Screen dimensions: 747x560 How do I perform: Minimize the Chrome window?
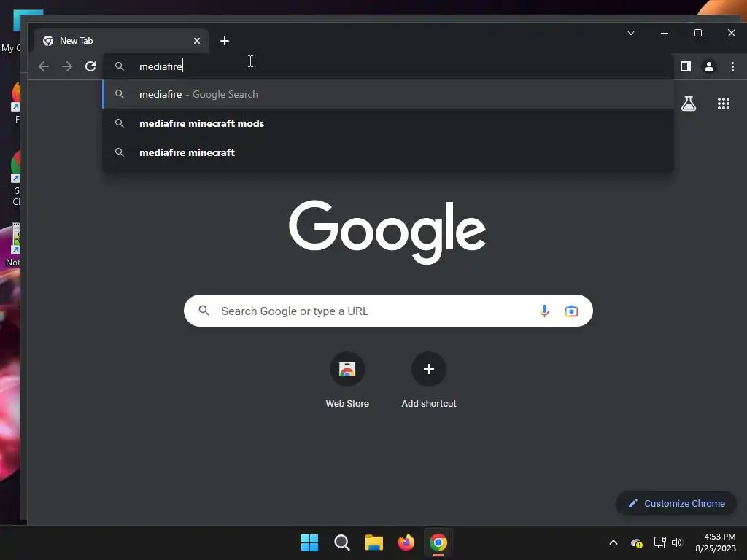(665, 33)
